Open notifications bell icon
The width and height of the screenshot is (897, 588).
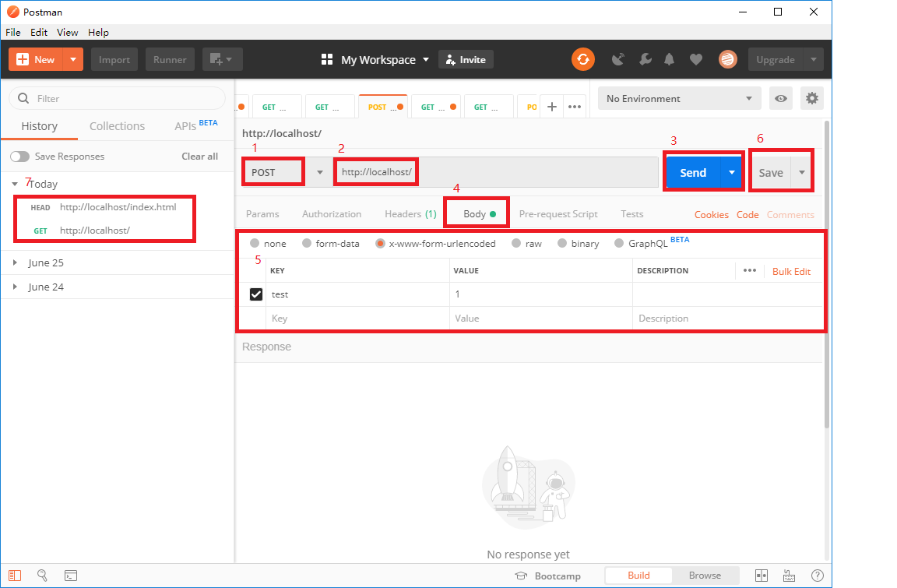[x=670, y=59]
